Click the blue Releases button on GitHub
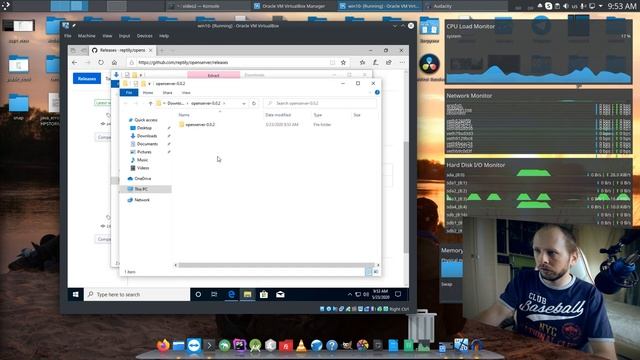The width and height of the screenshot is (640, 360). (87, 78)
